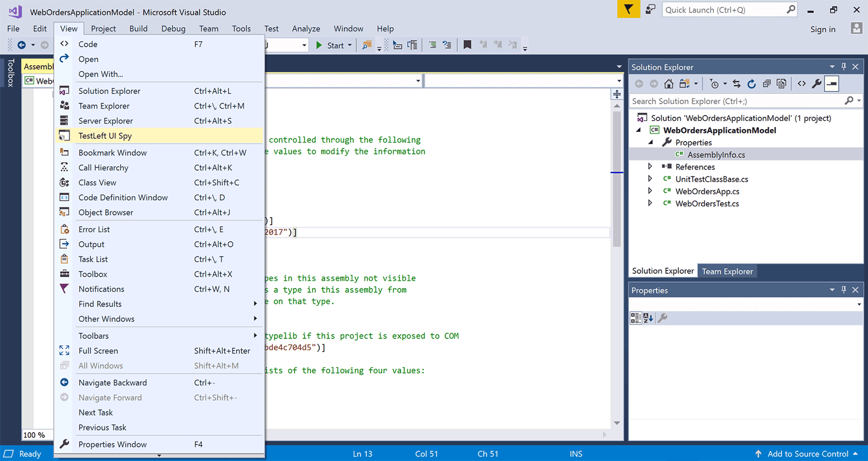Expand the References node
Image resolution: width=868 pixels, height=461 pixels.
click(x=650, y=167)
